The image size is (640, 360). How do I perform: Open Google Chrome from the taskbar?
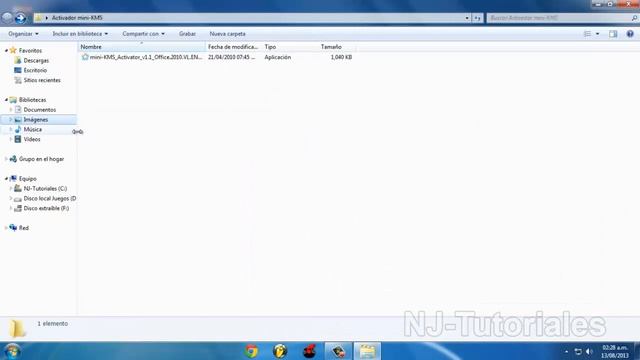coord(252,351)
